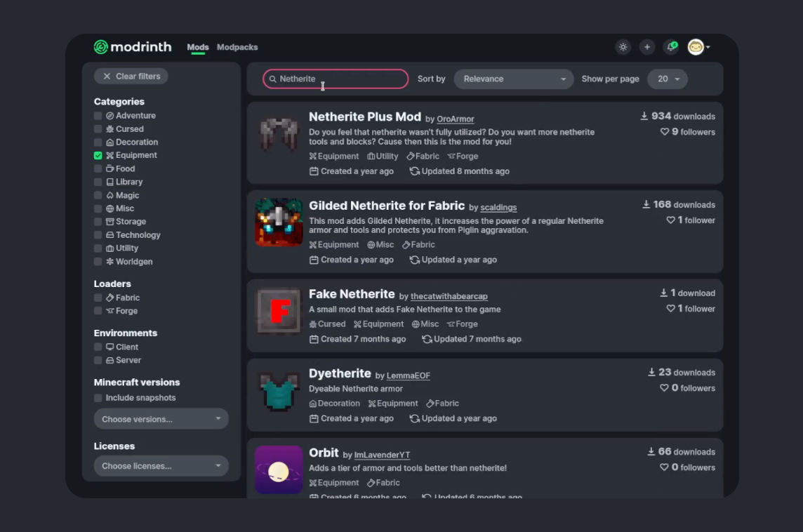Viewport: 803px width, 532px height.
Task: Open thecatwithabearcap author link
Action: 449,296
